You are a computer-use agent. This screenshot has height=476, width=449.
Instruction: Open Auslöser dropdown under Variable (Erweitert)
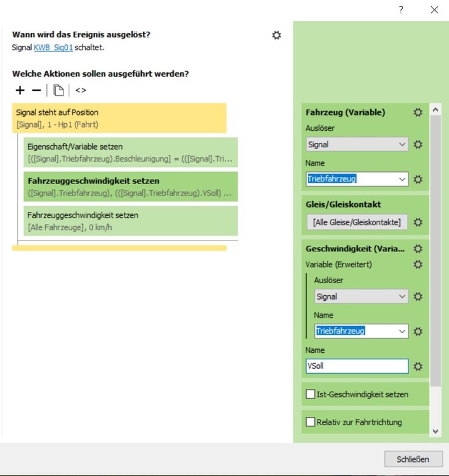click(361, 296)
